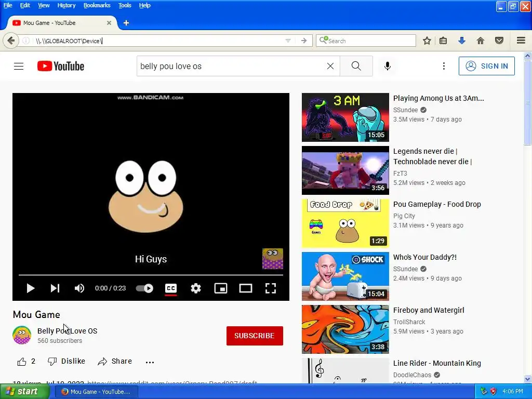Visit Pig City channel
The width and height of the screenshot is (532, 399).
point(404,216)
